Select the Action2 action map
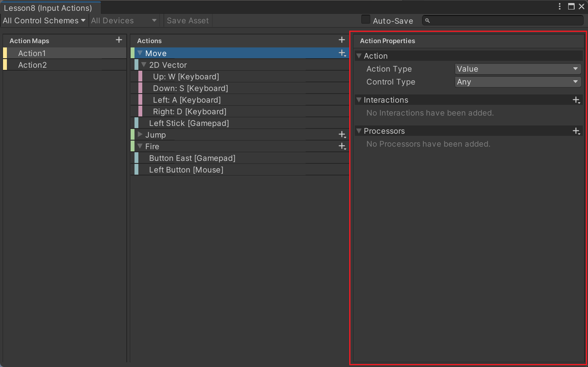 [x=32, y=65]
